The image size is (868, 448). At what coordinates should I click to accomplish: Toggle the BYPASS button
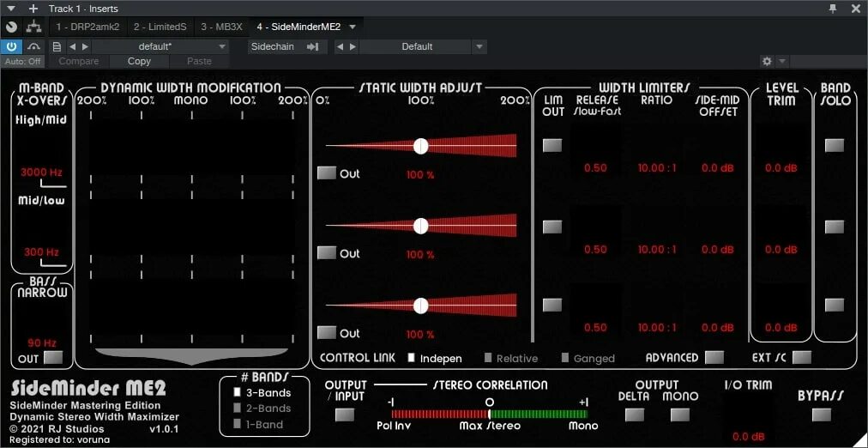click(822, 415)
